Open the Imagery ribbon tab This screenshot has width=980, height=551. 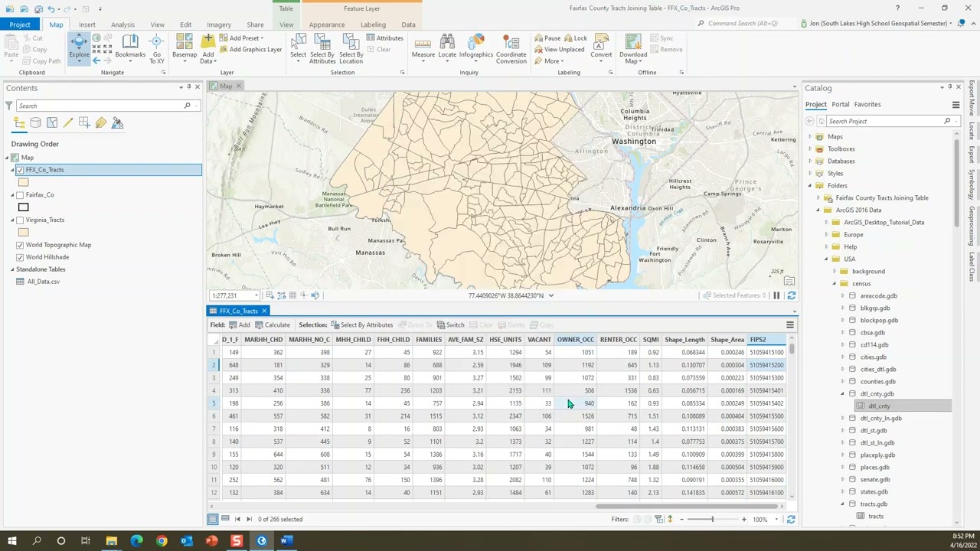219,24
